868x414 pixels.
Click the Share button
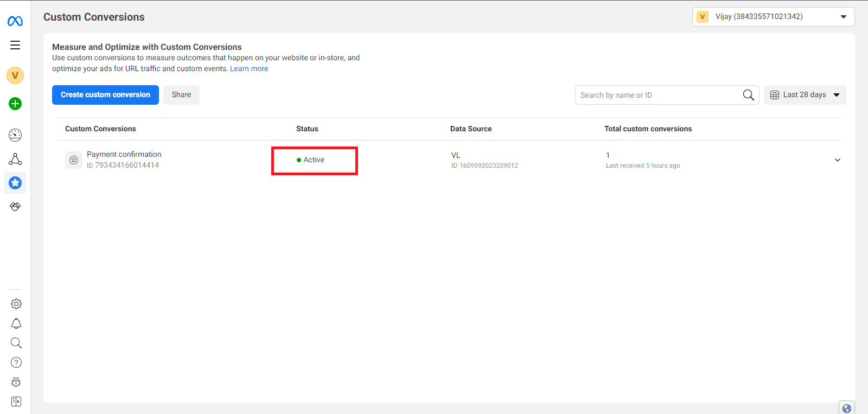[181, 95]
